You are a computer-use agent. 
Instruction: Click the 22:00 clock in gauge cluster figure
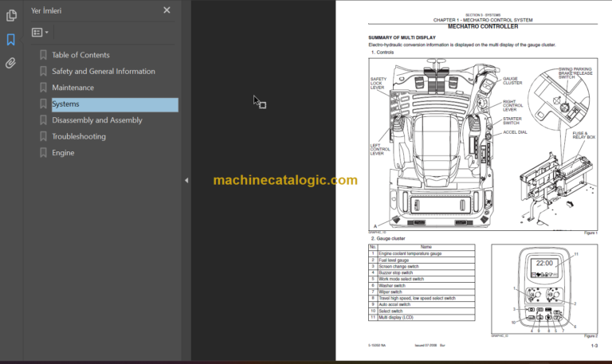[x=544, y=264]
